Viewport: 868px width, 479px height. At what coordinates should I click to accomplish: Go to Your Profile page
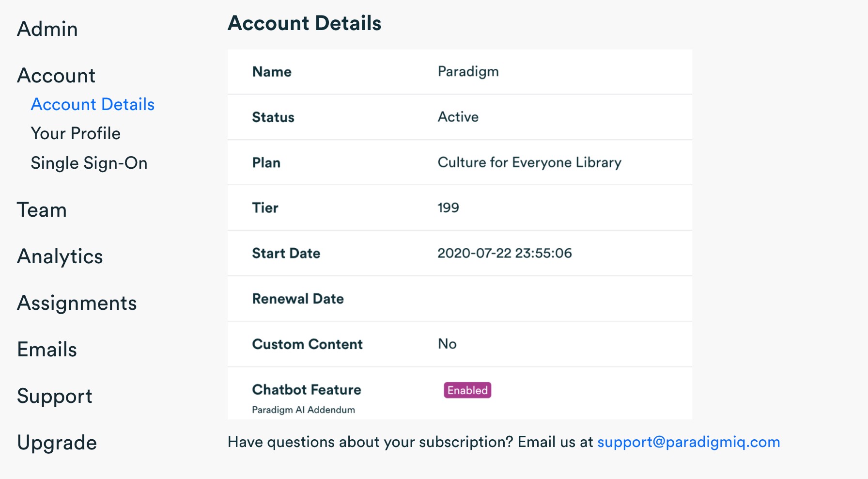(76, 134)
